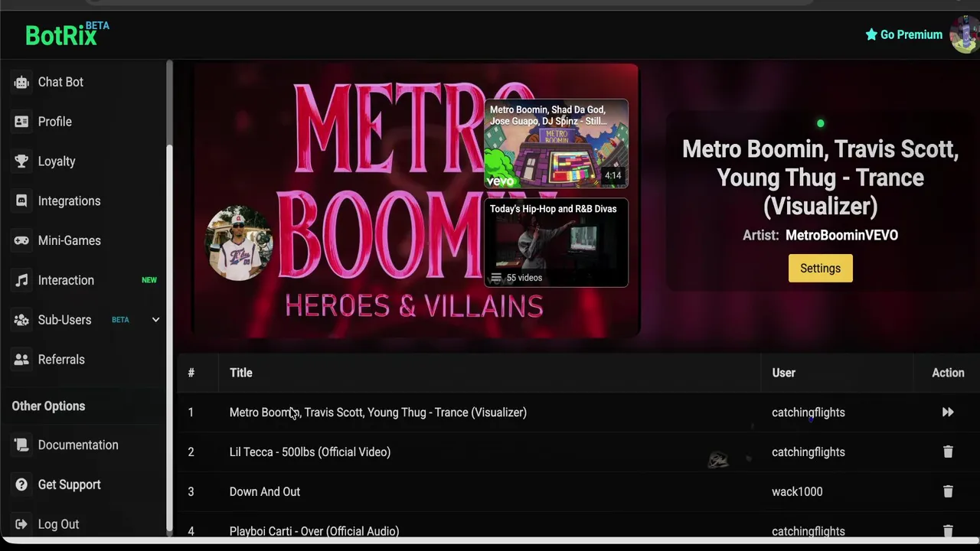The width and height of the screenshot is (980, 551).
Task: Click the Interaction music note icon
Action: [21, 280]
